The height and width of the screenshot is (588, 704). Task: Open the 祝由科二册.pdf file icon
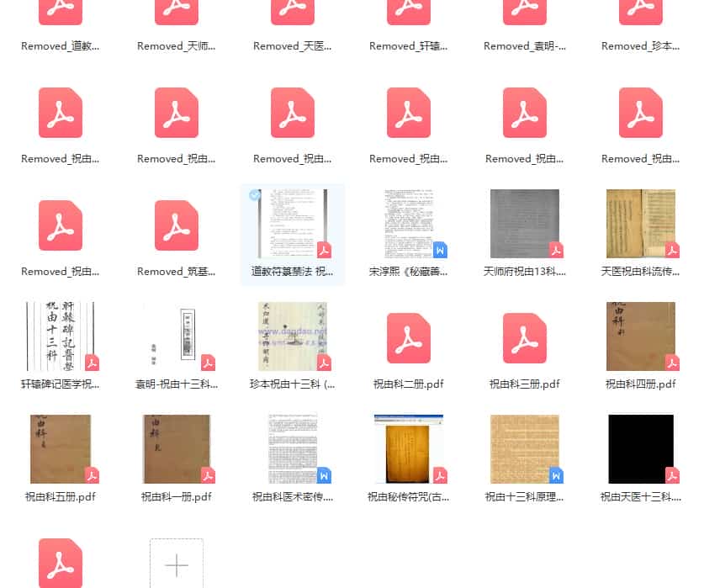tap(409, 337)
